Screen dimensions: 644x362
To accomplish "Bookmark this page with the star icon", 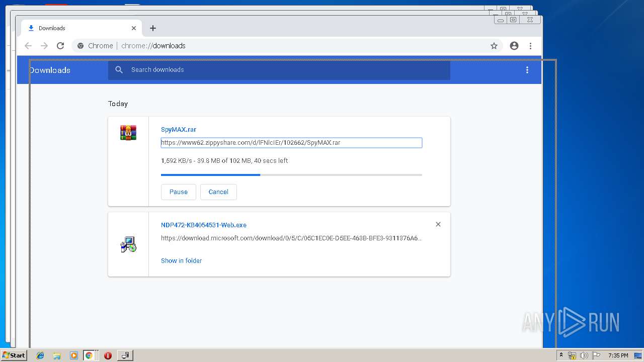I will 494,46.
